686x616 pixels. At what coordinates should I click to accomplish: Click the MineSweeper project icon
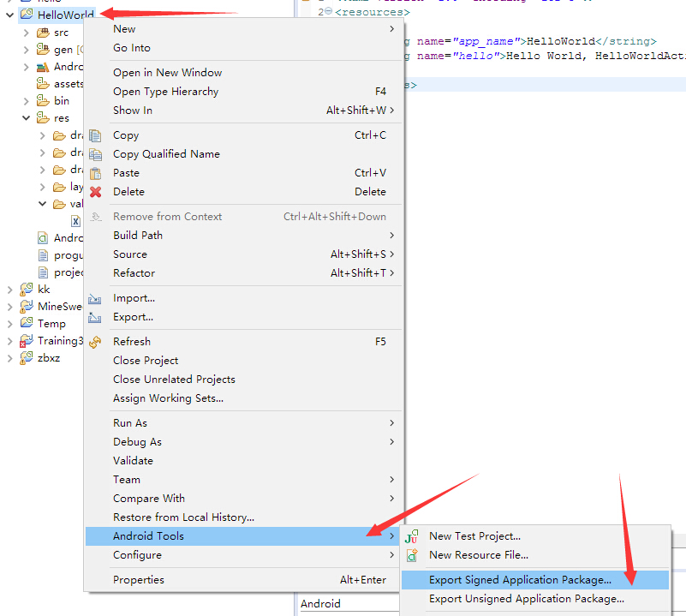coord(27,307)
